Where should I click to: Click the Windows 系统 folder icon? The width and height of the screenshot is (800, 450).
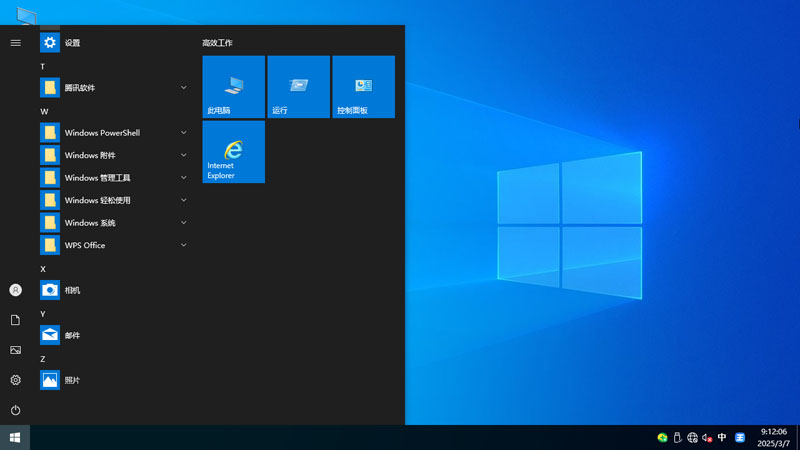50,222
